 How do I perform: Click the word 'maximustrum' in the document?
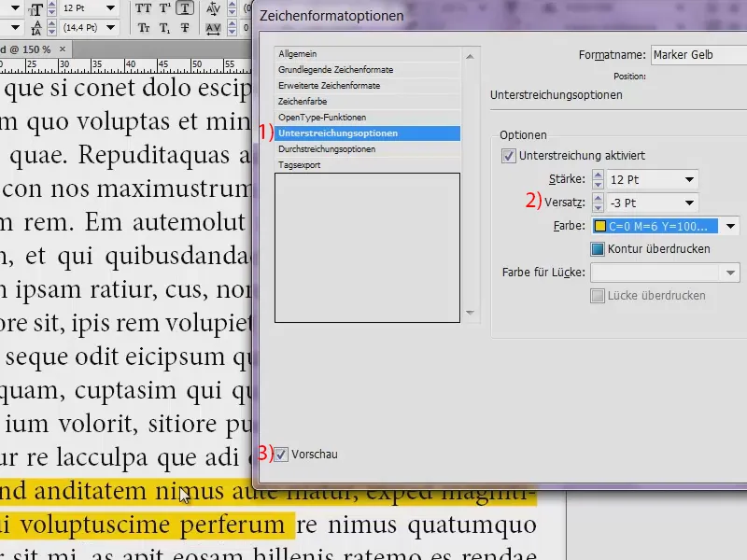(175, 189)
